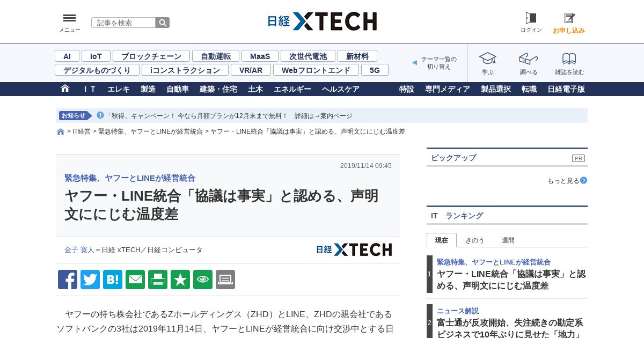
Task: Open ranking 2 article 富士通が反攻開始
Action: pyautogui.click(x=510, y=328)
